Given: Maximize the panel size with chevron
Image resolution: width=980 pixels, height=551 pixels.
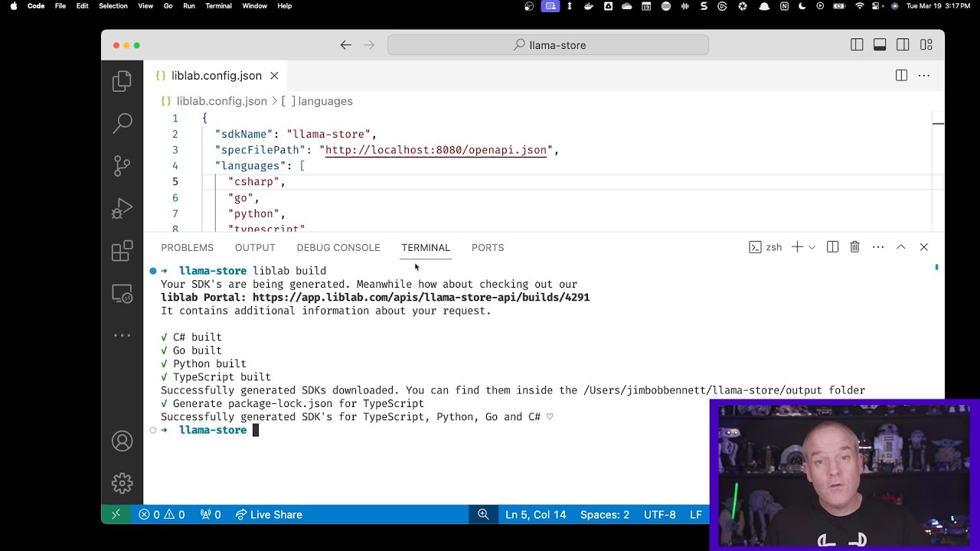Looking at the screenshot, I should [901, 247].
